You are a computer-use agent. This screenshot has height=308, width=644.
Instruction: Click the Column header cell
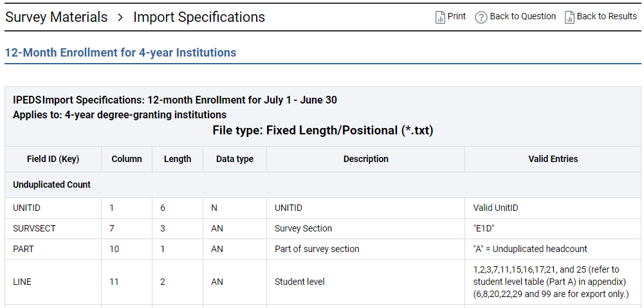[127, 159]
